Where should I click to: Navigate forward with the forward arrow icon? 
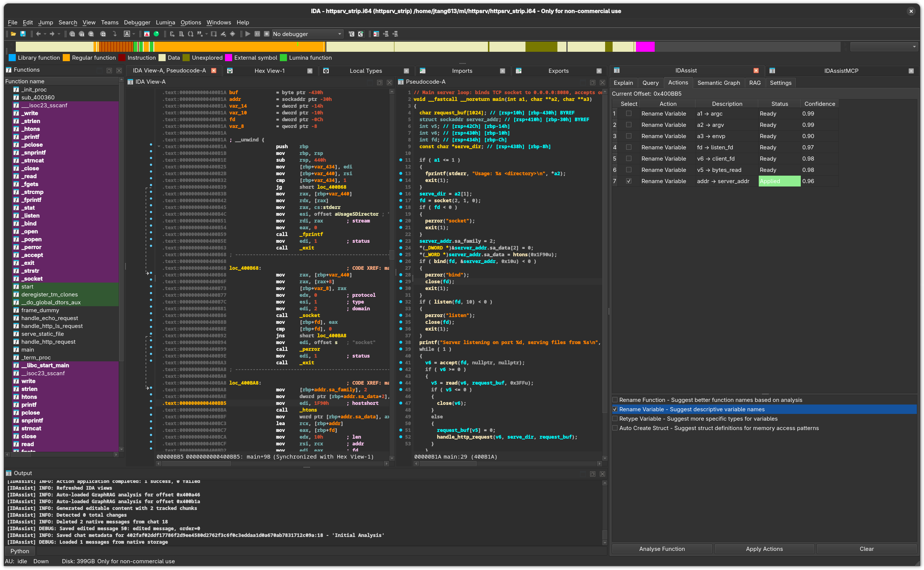pos(52,34)
